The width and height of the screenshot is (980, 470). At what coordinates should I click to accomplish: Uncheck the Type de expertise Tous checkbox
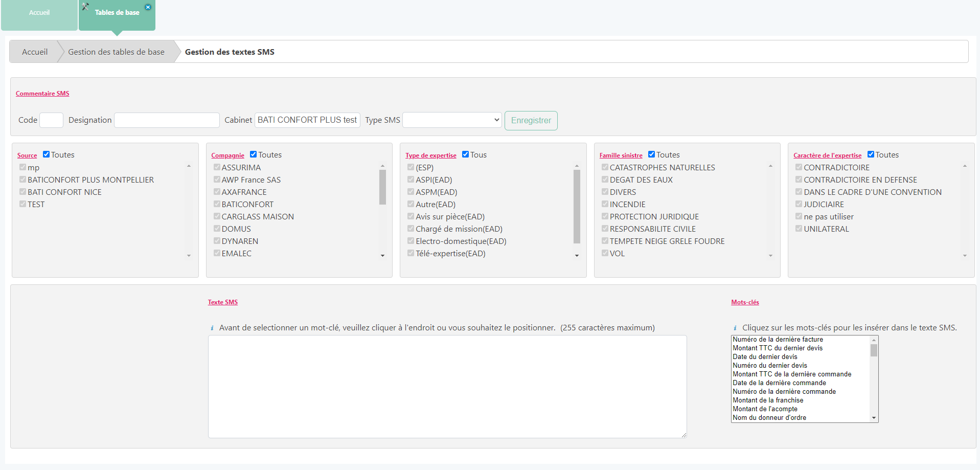pyautogui.click(x=465, y=154)
